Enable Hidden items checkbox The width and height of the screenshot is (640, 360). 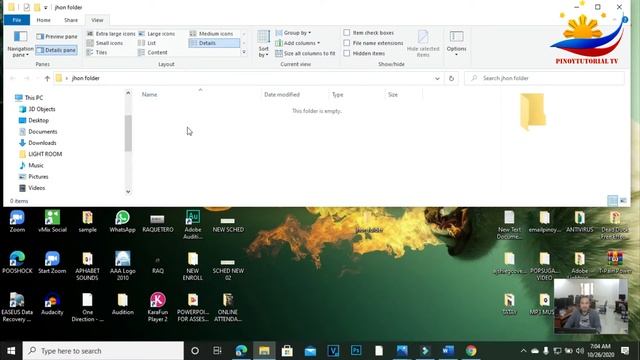point(347,53)
